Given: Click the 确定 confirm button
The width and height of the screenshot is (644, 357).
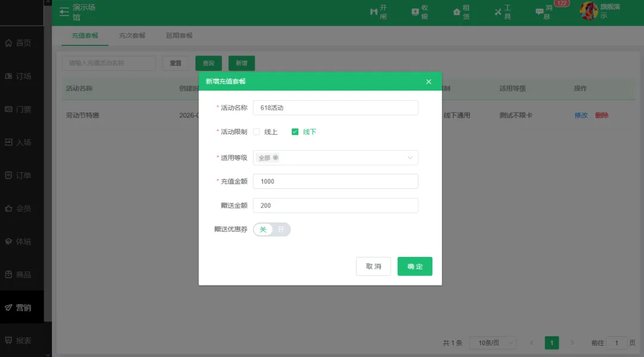Looking at the screenshot, I should (x=415, y=266).
